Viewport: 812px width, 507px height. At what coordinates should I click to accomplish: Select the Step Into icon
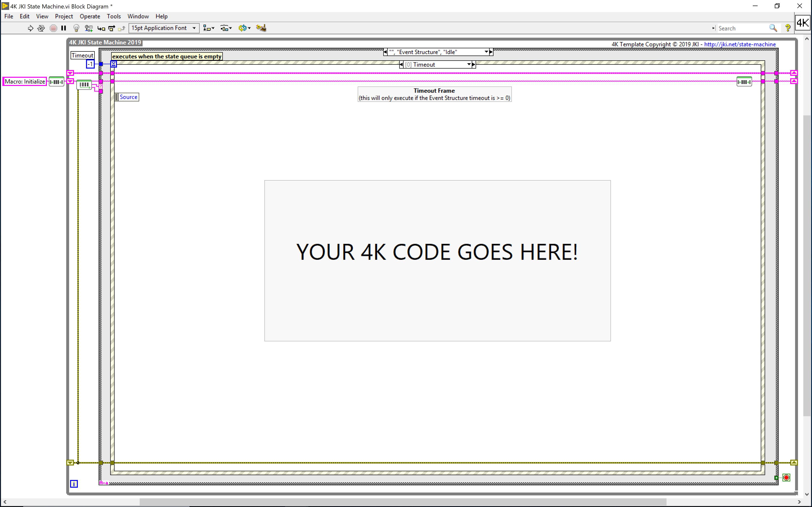[x=102, y=28]
